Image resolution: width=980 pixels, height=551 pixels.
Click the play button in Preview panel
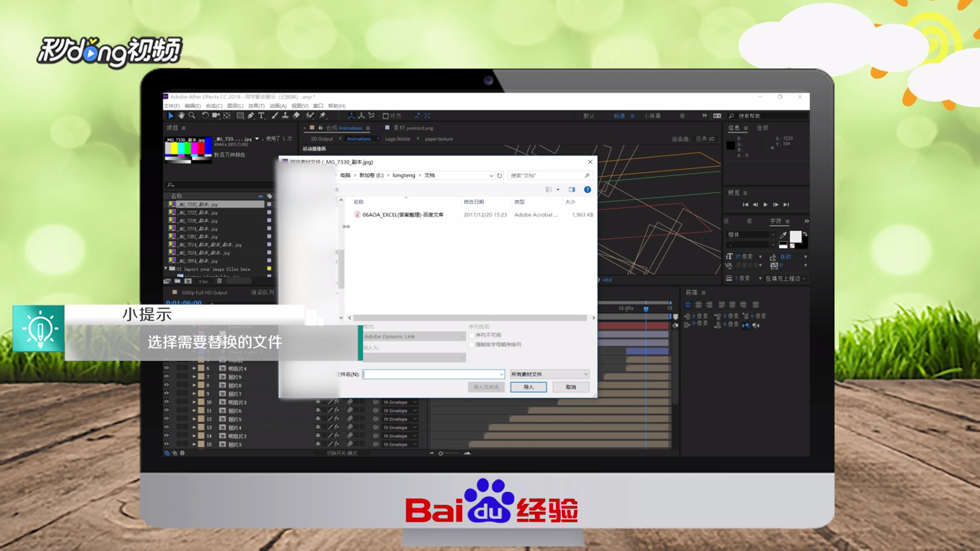(x=765, y=204)
